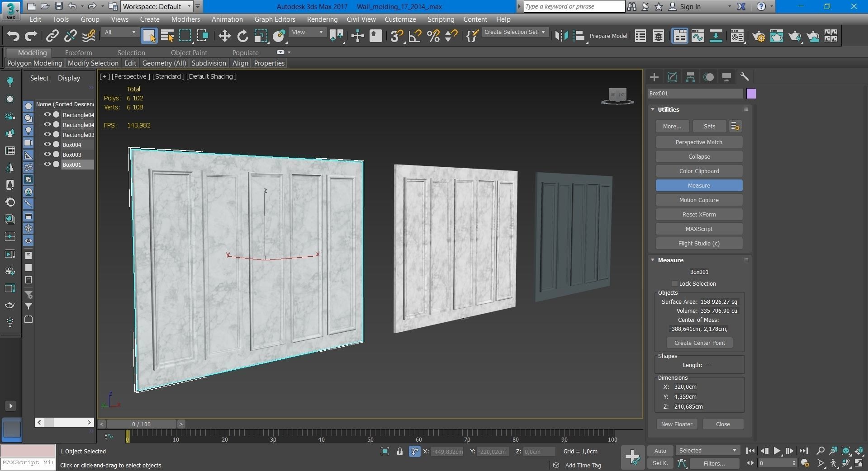Click the Redo arrow icon

pyautogui.click(x=31, y=36)
